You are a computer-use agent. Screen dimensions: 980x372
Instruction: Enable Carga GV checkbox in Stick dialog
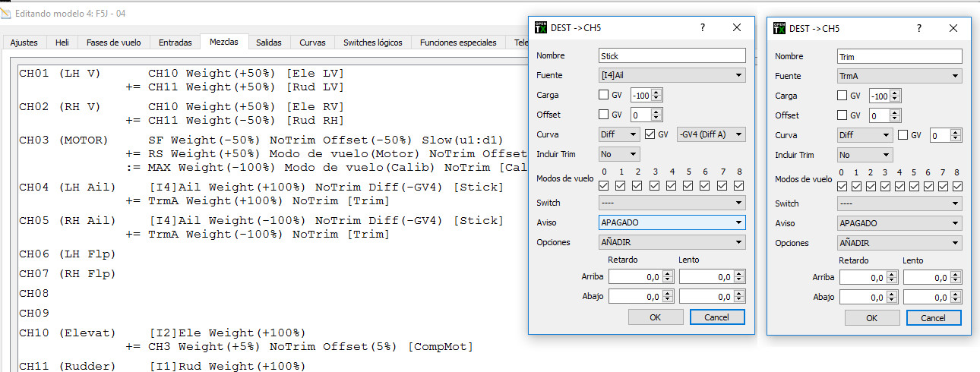[x=604, y=96]
